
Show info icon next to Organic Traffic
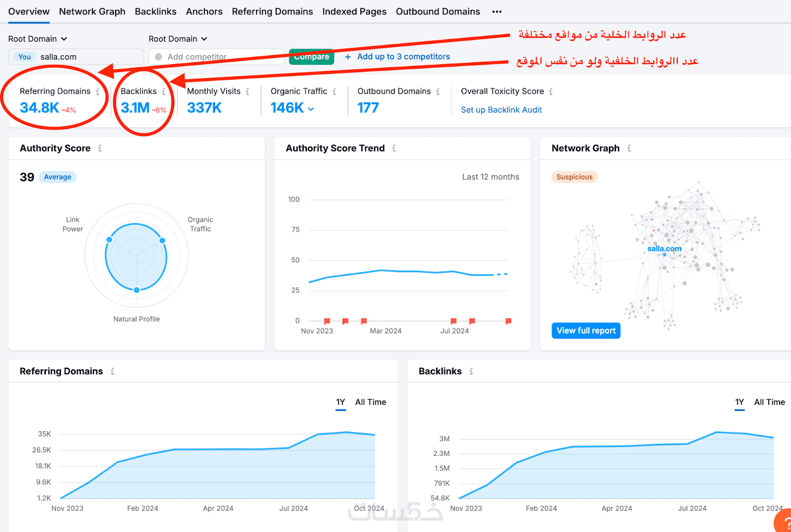(334, 91)
